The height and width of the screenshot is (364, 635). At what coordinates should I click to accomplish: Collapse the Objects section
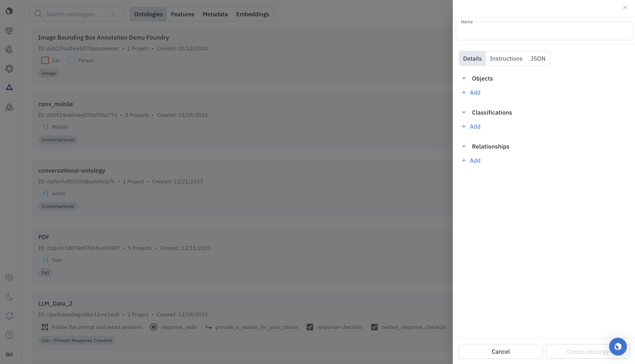coord(464,79)
